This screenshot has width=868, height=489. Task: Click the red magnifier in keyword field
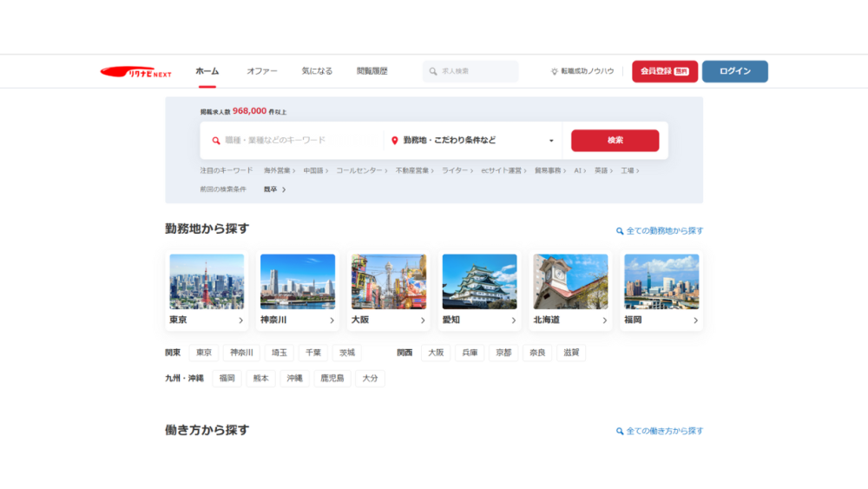[216, 140]
